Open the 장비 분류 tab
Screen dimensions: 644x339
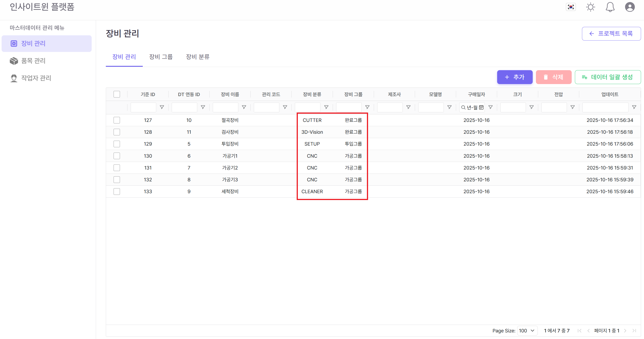pos(197,57)
